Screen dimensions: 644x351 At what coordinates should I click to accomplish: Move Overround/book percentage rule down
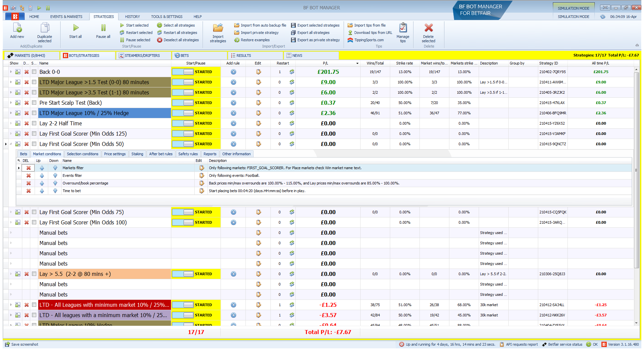pyautogui.click(x=55, y=183)
